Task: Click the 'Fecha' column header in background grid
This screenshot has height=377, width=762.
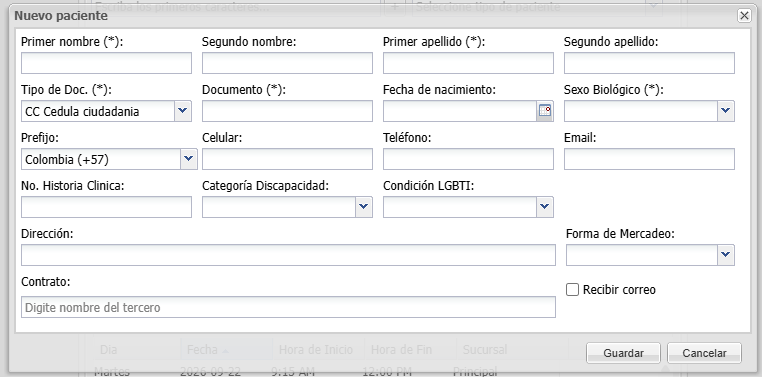Action: coord(226,349)
